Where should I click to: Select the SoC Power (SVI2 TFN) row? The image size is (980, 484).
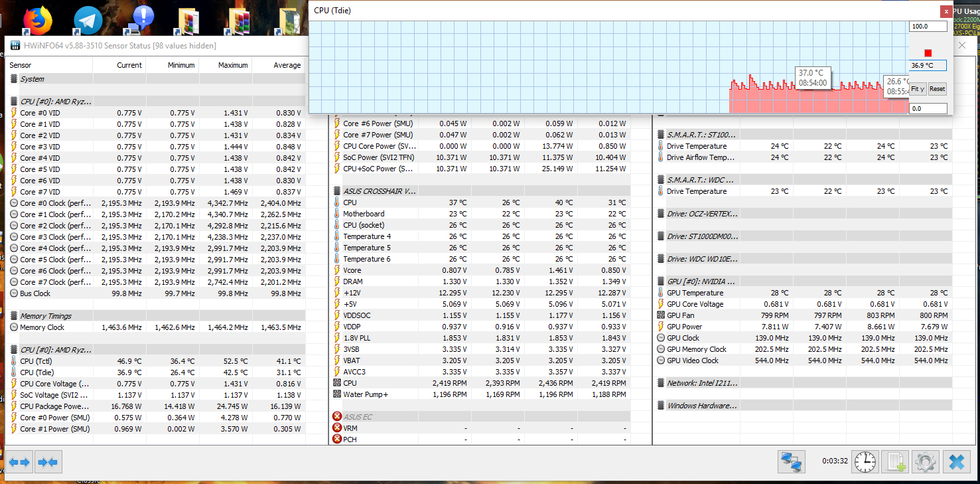(x=481, y=157)
